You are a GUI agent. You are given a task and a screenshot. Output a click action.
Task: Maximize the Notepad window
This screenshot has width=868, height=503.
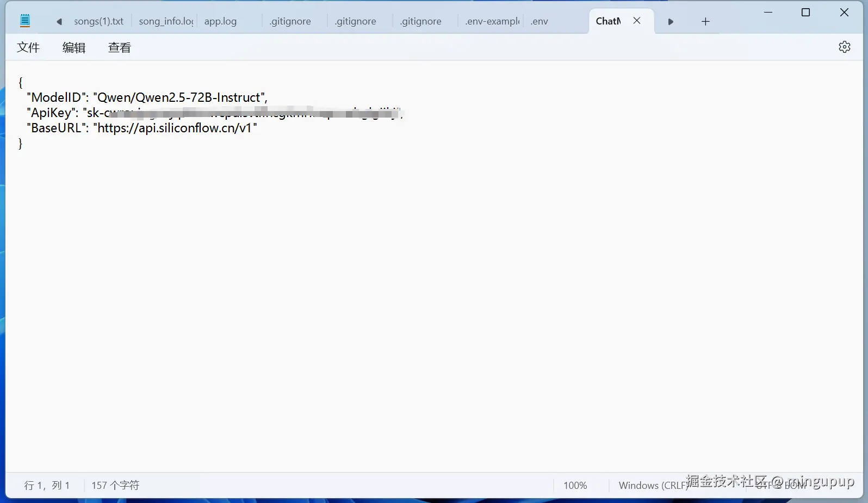tap(806, 13)
